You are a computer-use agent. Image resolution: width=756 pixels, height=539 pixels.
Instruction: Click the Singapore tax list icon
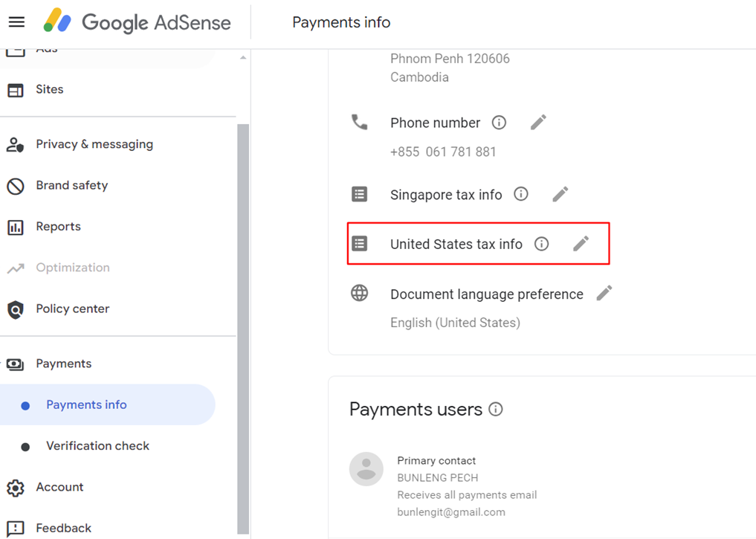click(360, 194)
